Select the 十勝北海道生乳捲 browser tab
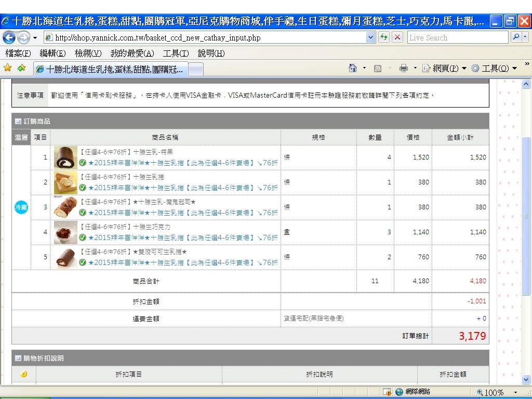Screen dimensions: 532x399 coord(111,69)
